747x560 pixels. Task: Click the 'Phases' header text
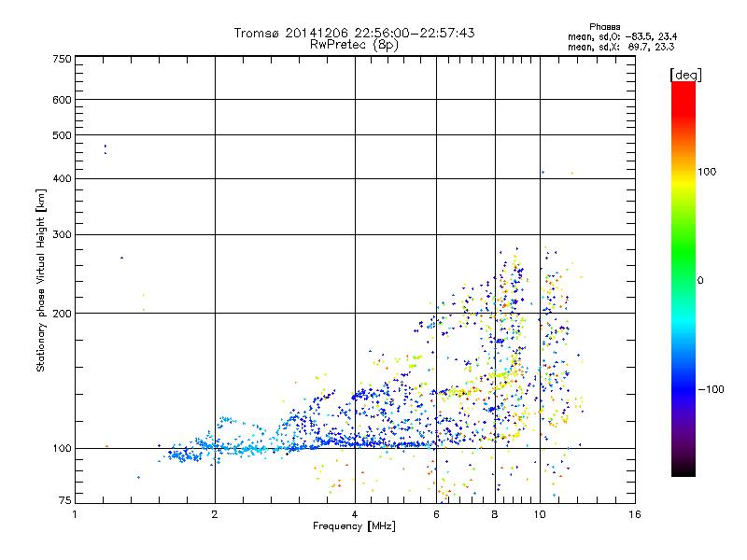pos(604,27)
